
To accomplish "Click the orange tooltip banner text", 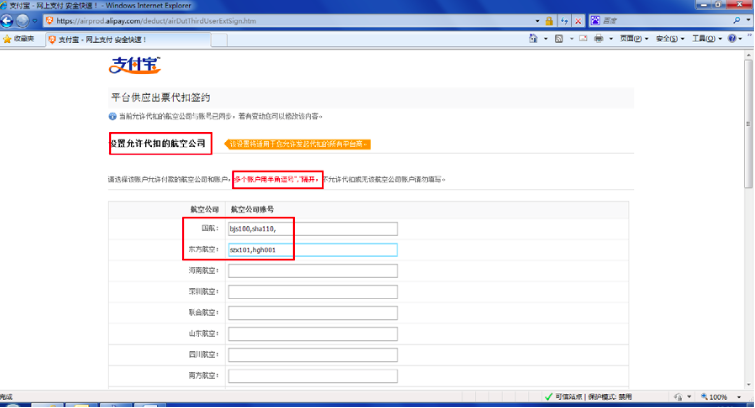I will coord(298,144).
